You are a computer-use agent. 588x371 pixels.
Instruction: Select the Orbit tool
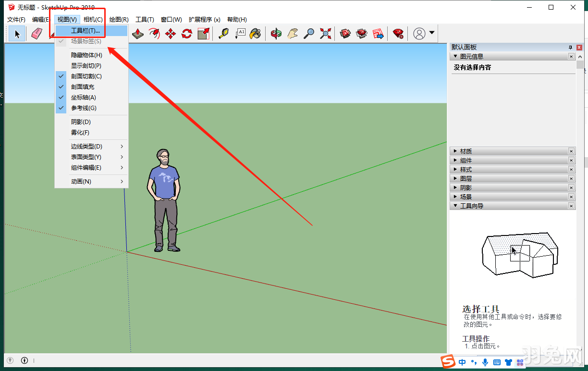276,34
